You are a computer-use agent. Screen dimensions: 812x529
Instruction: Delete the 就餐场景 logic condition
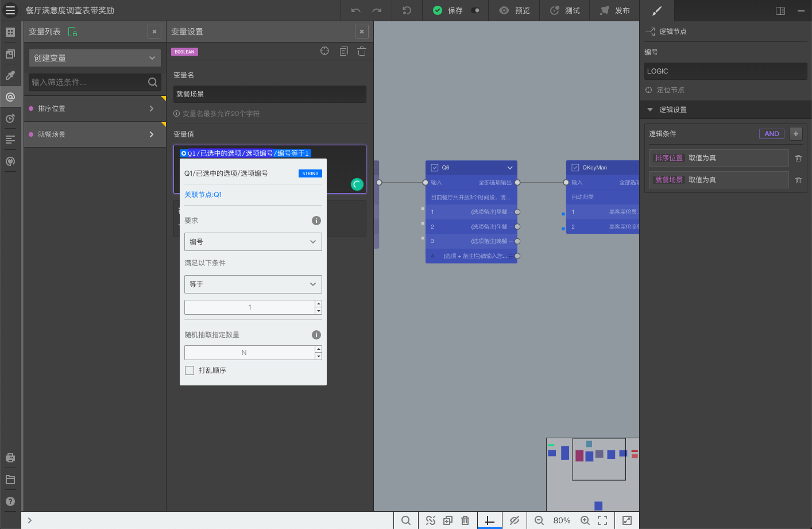click(x=798, y=180)
